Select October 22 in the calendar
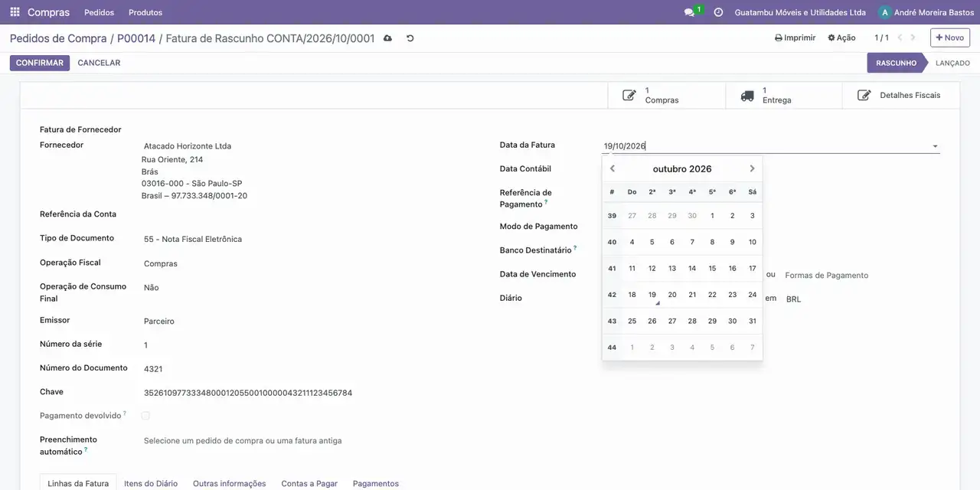The width and height of the screenshot is (980, 490). click(x=712, y=295)
